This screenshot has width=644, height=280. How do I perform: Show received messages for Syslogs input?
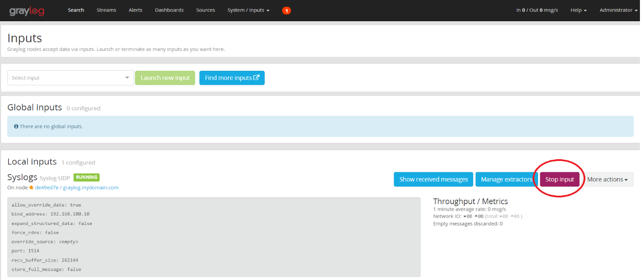[x=433, y=179]
